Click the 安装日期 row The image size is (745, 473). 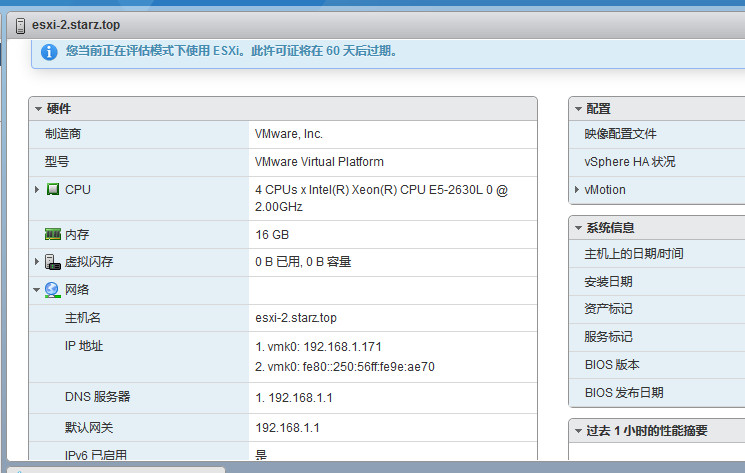657,282
